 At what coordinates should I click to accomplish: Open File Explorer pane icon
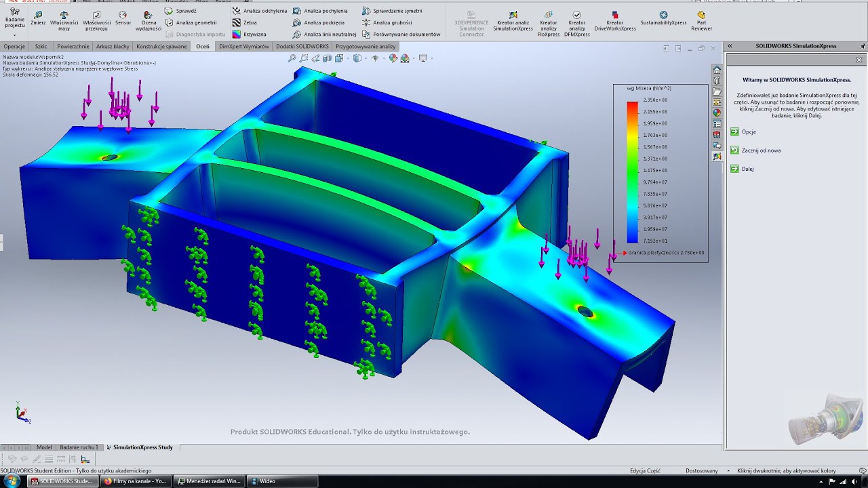[717, 91]
